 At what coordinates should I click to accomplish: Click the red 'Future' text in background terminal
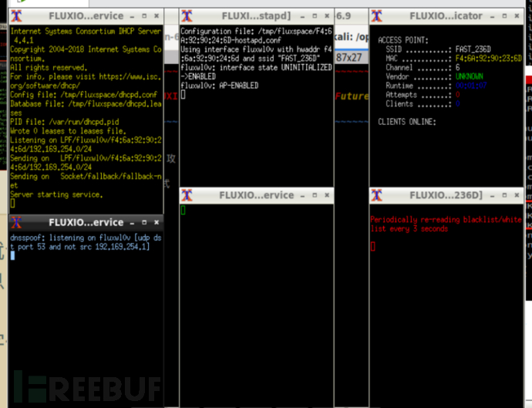coord(352,96)
